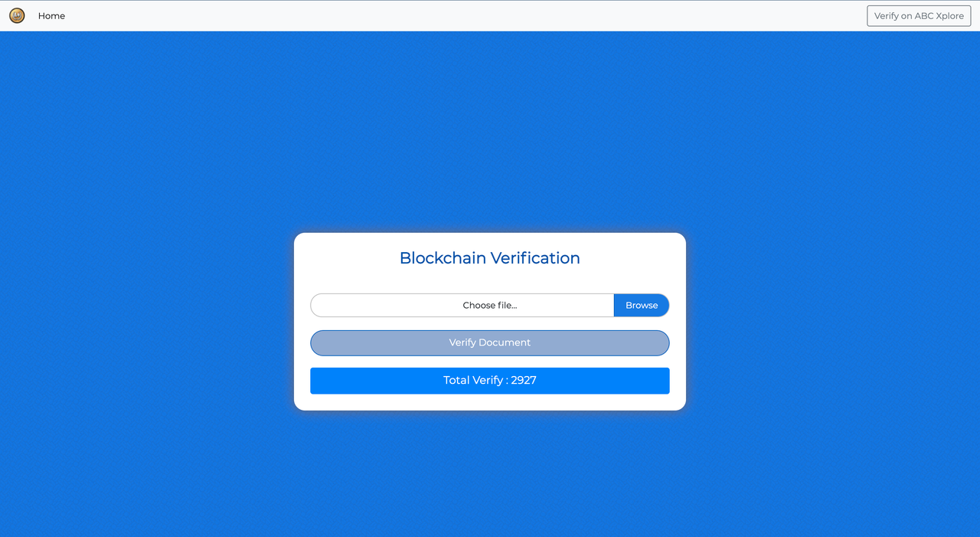Open the Home navigation link
Screen dimensions: 980x537
(51, 16)
